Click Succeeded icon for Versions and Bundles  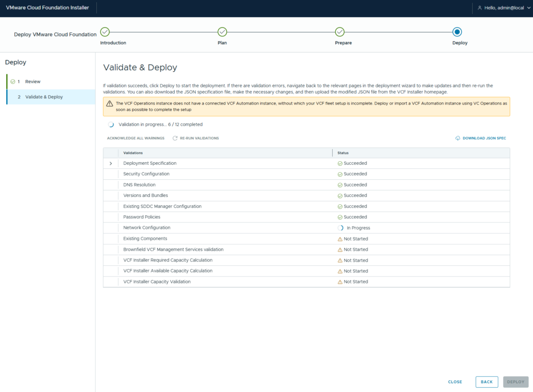tap(340, 196)
